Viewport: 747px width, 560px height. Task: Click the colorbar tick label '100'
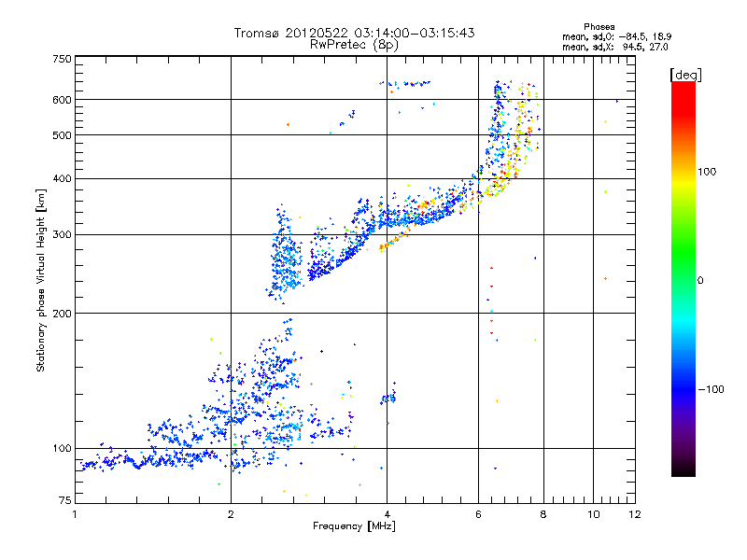click(x=707, y=172)
